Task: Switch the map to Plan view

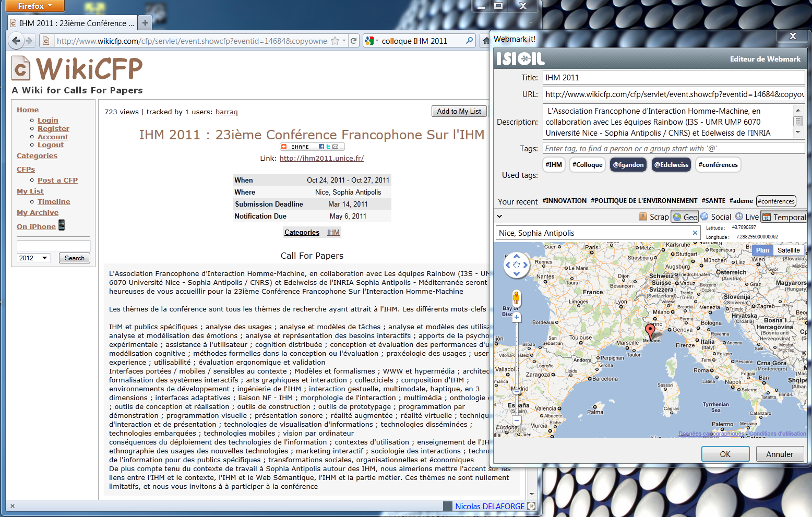Action: coord(762,250)
